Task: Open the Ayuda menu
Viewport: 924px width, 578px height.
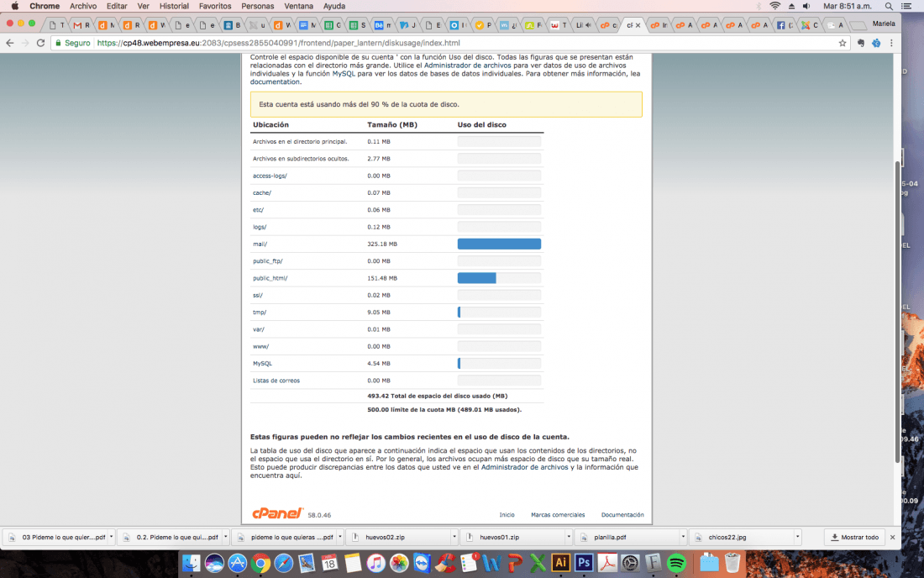Action: tap(334, 6)
